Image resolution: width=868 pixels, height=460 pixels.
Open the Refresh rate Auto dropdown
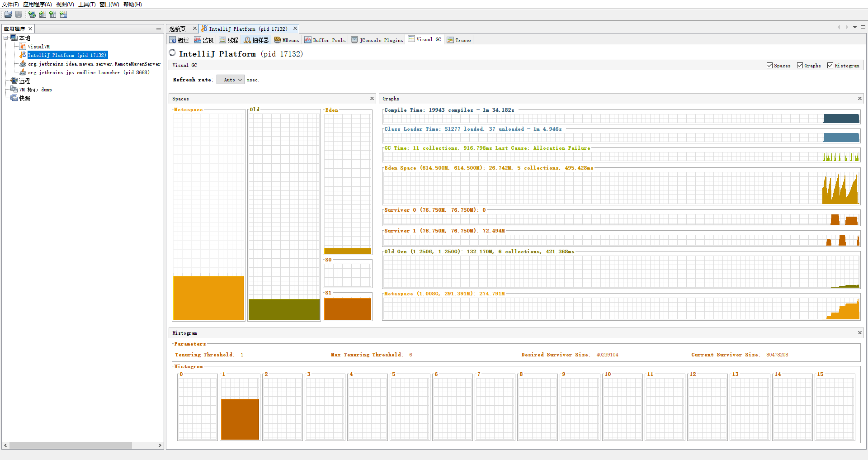(x=231, y=80)
